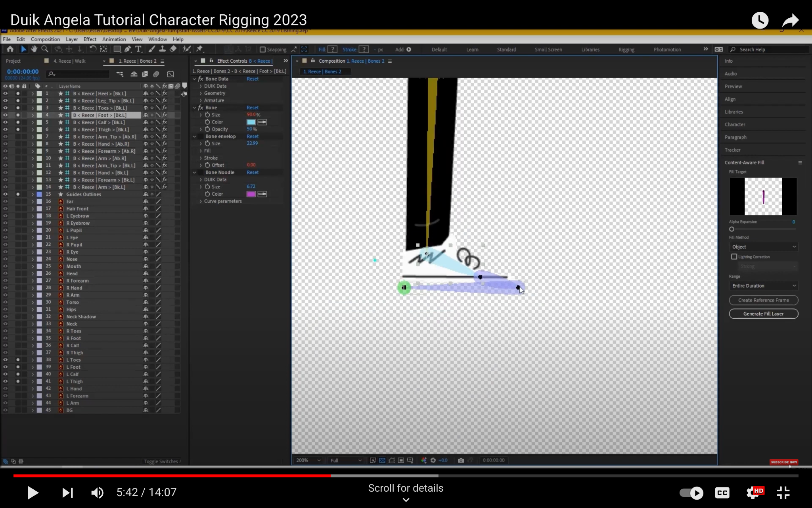The width and height of the screenshot is (812, 508).
Task: Play the YouTube video
Action: (x=33, y=493)
